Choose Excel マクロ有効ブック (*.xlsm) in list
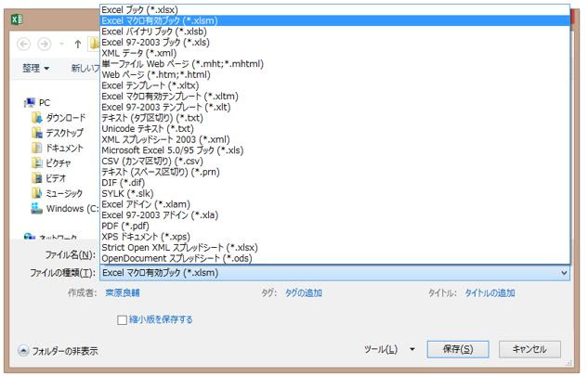 click(x=335, y=20)
